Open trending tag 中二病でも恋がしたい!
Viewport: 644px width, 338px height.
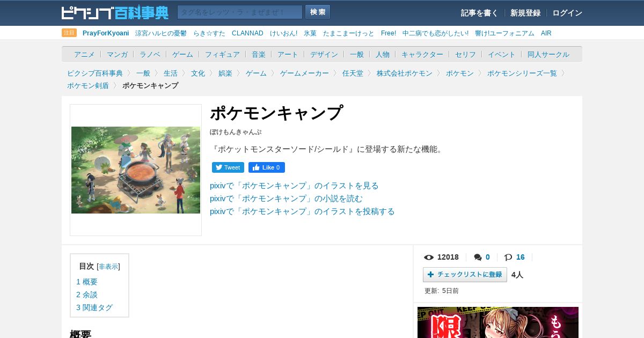click(x=435, y=33)
